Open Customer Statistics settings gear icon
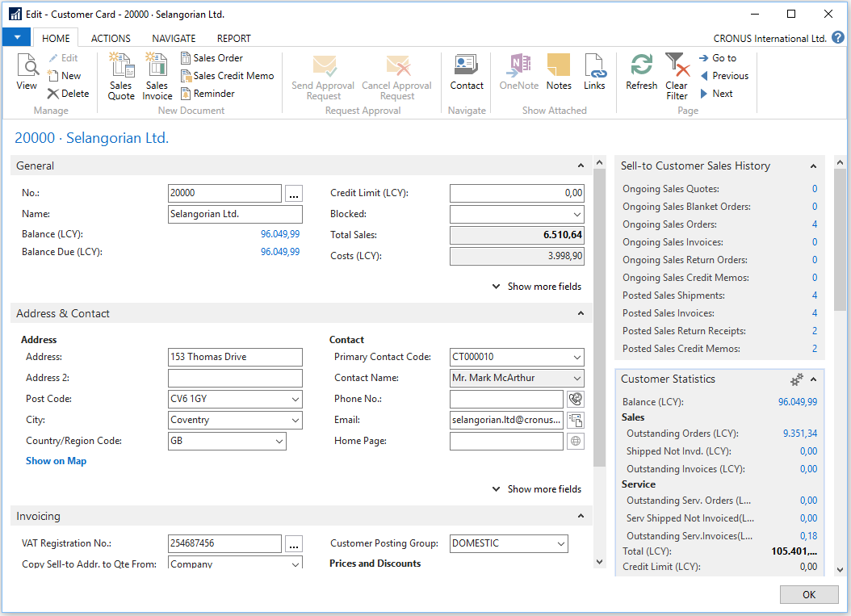Screen dimensions: 851x616 796,379
